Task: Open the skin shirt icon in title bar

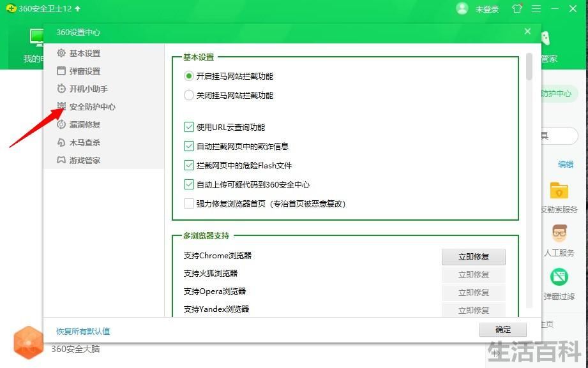Action: (517, 8)
